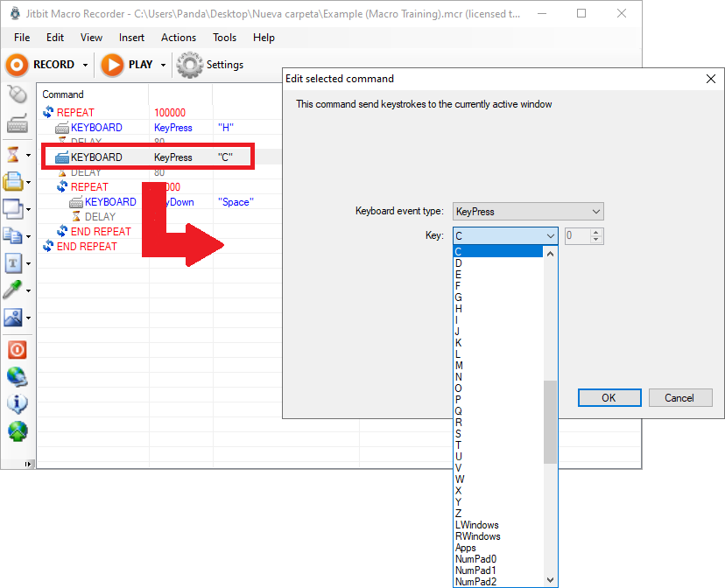Insert delay hourglass command from sidebar
The height and width of the screenshot is (588, 725).
tap(13, 154)
